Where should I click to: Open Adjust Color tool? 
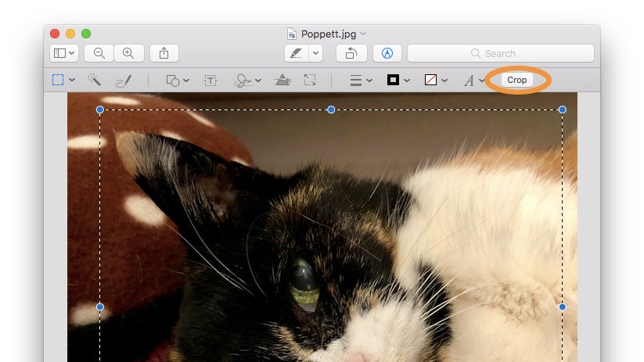282,80
